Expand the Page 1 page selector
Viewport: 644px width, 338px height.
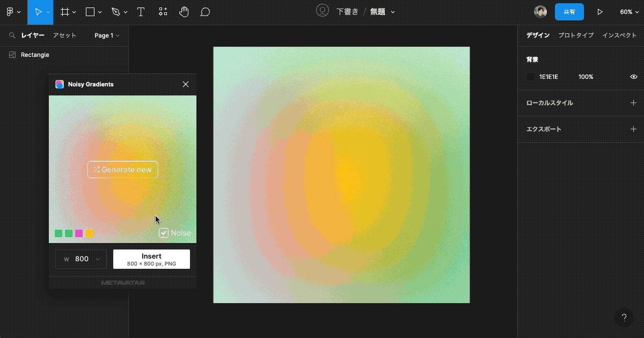click(x=106, y=35)
